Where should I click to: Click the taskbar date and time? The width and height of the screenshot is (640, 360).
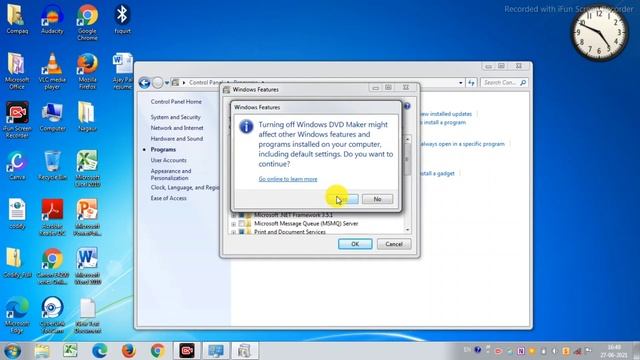pyautogui.click(x=613, y=351)
